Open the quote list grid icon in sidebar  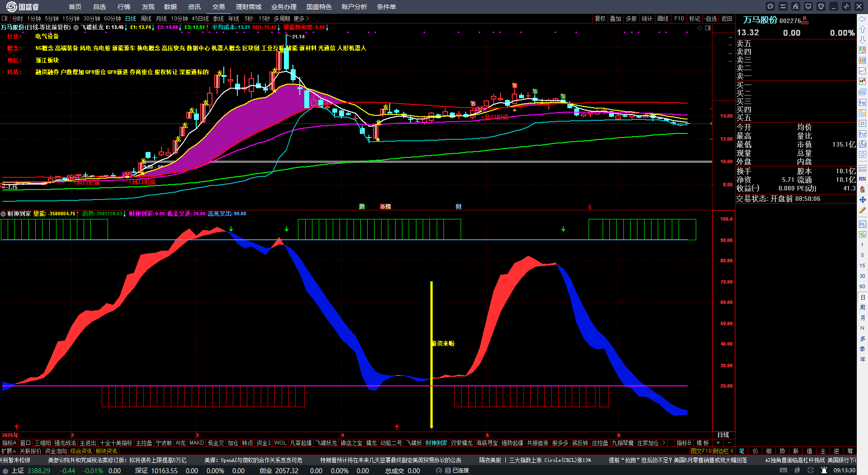coord(863,61)
